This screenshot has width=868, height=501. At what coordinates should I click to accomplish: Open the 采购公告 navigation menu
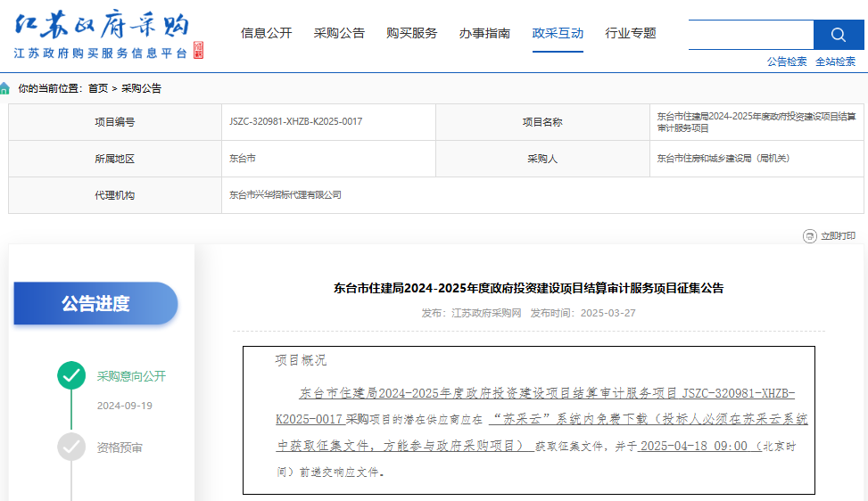coord(339,33)
